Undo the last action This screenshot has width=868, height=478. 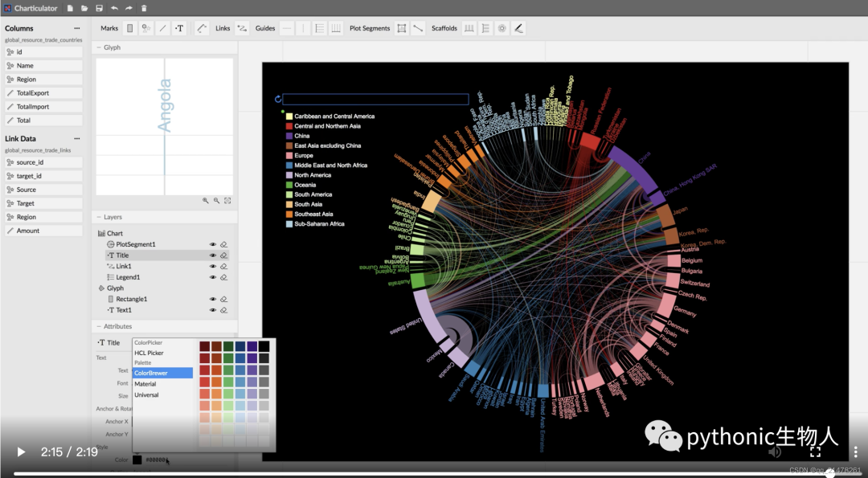pos(114,8)
